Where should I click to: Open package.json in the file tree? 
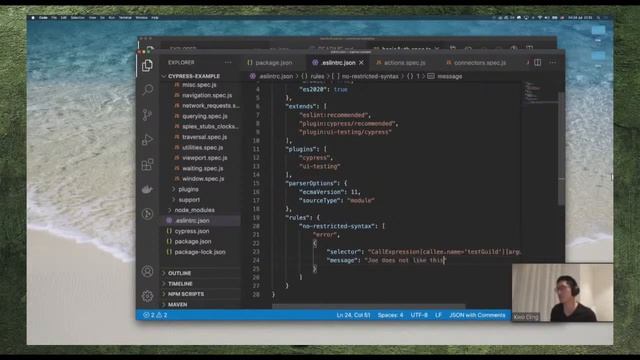point(193,242)
